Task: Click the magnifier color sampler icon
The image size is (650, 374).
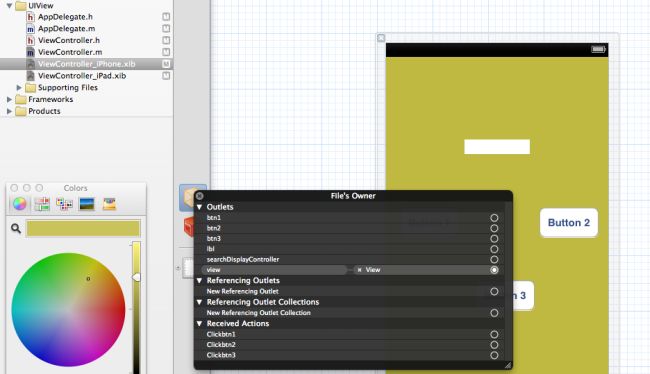Action: 16,228
